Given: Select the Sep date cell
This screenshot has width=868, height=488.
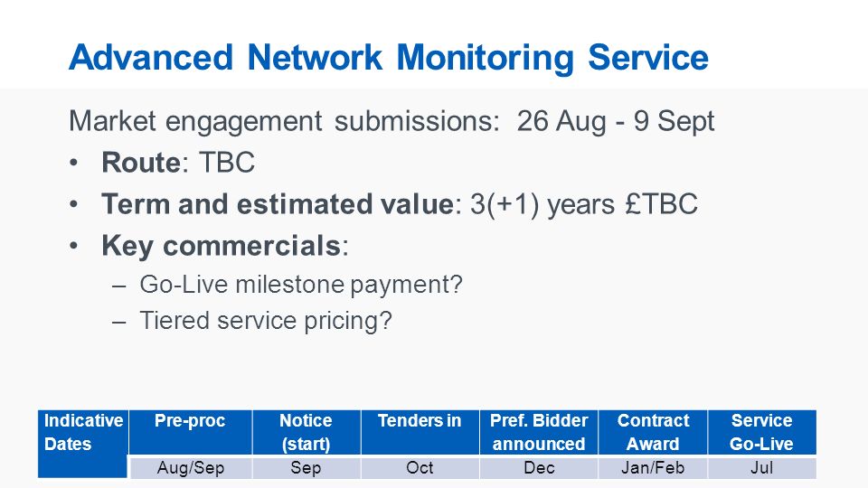Looking at the screenshot, I should point(307,467).
